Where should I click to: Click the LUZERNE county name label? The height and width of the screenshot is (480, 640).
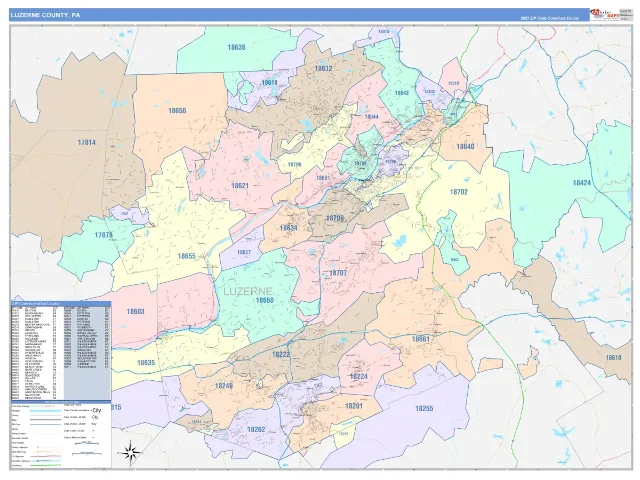(x=248, y=291)
